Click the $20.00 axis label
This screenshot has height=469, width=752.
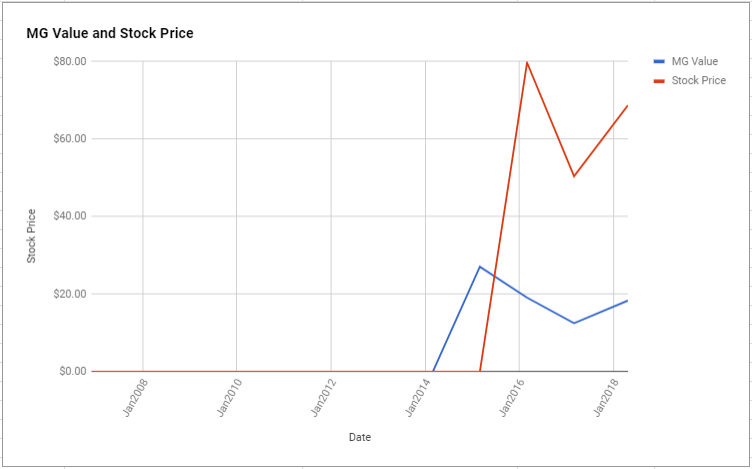coord(70,294)
